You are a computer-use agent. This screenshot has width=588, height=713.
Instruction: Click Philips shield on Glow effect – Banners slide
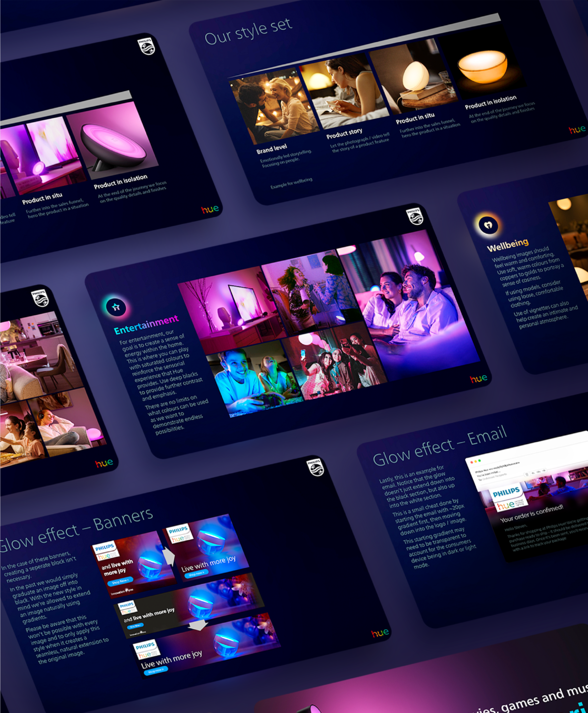[x=315, y=467]
